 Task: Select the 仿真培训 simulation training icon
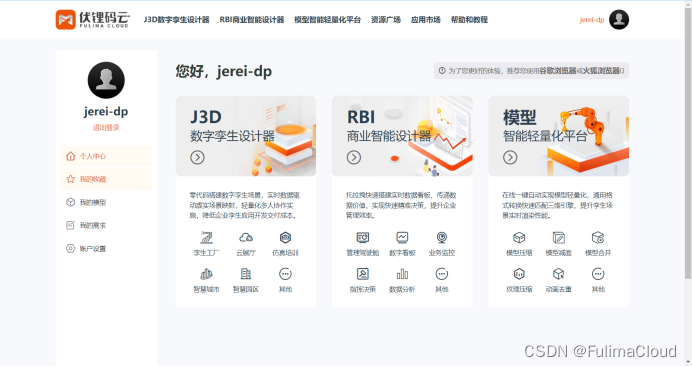pos(286,238)
